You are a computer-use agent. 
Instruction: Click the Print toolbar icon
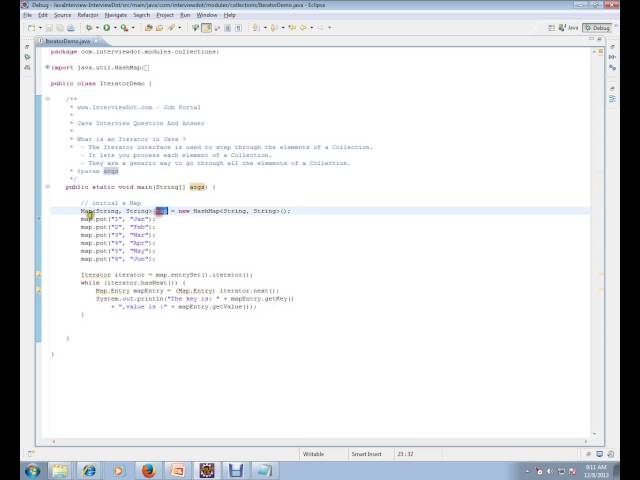tap(71, 28)
